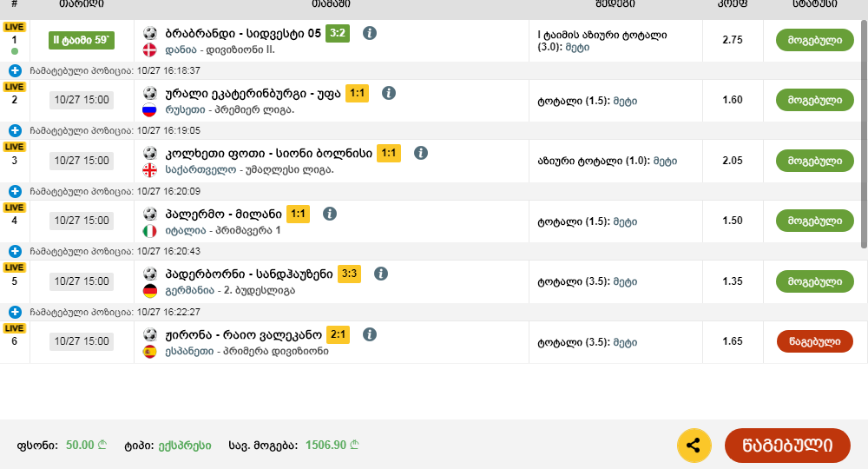Screen dimensions: 868x469
Task: Click the ექსპრესი bet type link
Action: point(184,445)
